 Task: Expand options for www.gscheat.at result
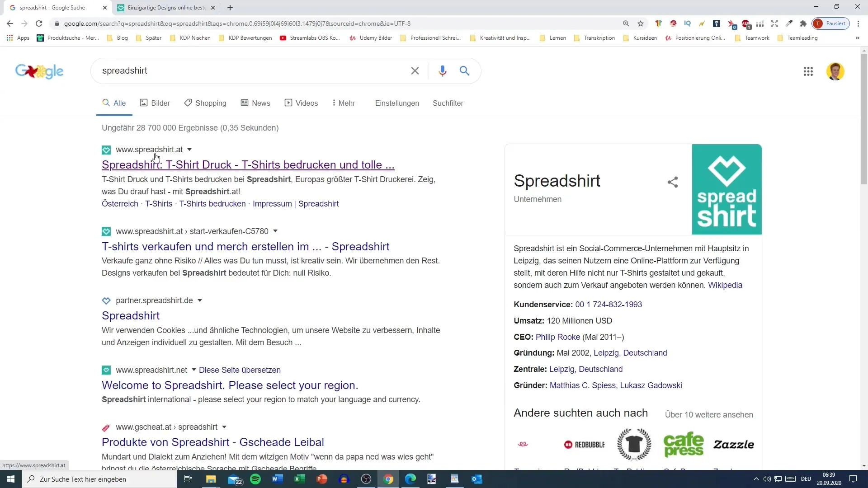pos(224,427)
